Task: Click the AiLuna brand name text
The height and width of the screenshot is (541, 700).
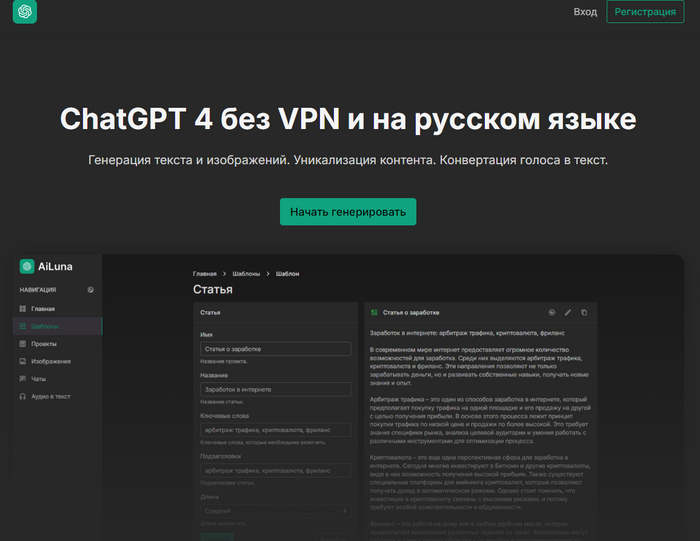Action: pos(55,266)
